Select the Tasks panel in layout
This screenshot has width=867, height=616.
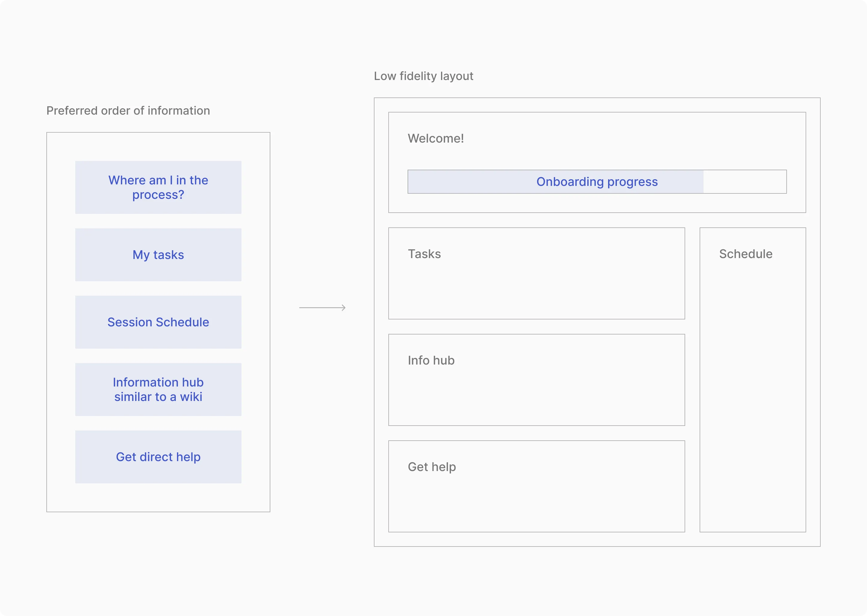536,288
